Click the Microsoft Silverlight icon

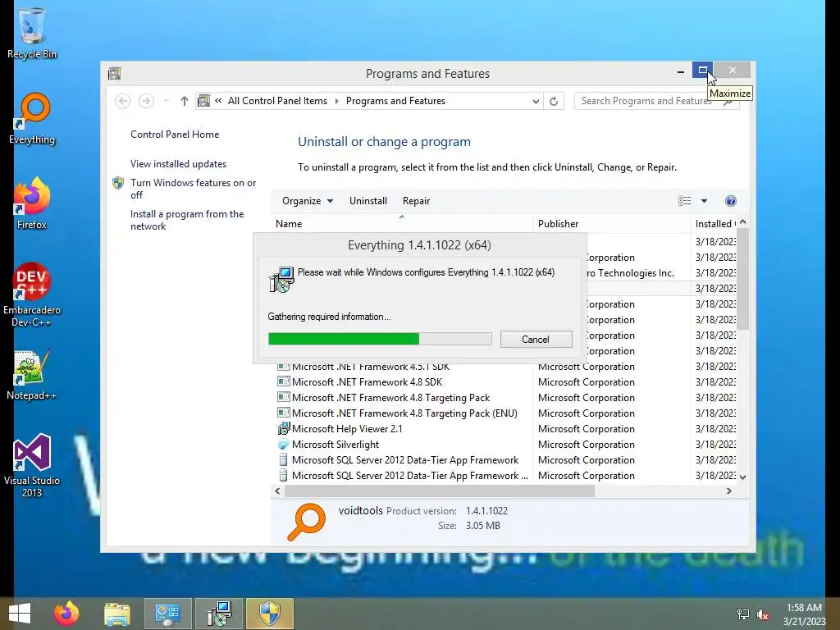click(283, 444)
